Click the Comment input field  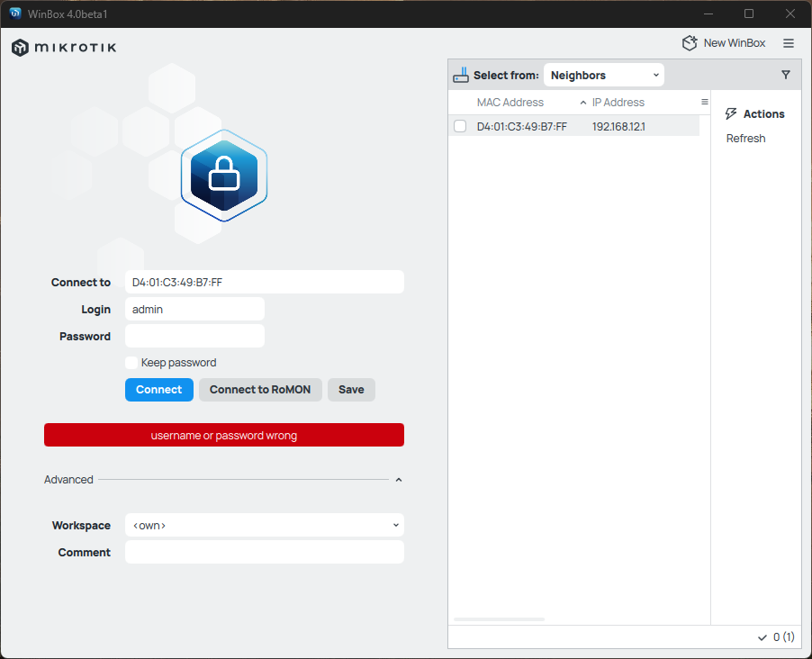pos(264,552)
